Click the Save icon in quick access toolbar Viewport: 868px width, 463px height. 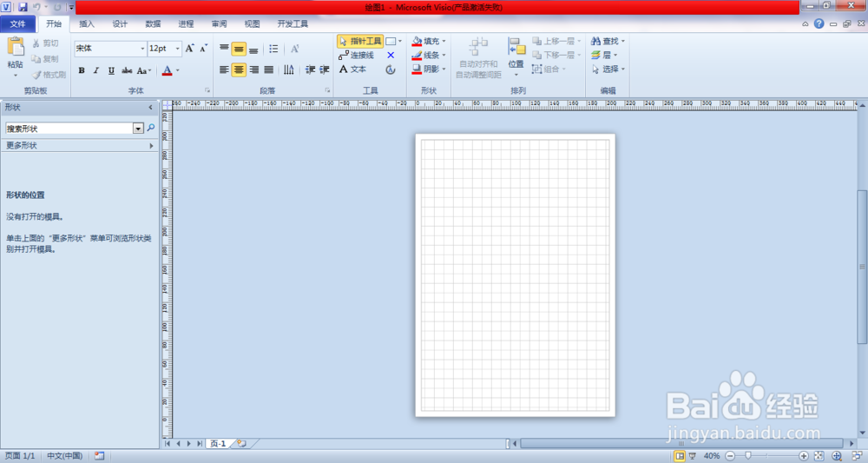coord(23,7)
